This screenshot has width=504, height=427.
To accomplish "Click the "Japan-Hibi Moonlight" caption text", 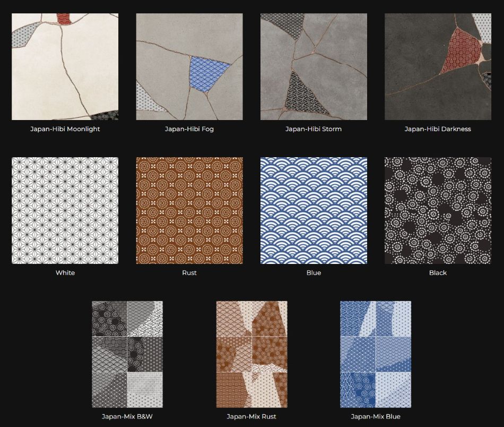I will [x=65, y=129].
